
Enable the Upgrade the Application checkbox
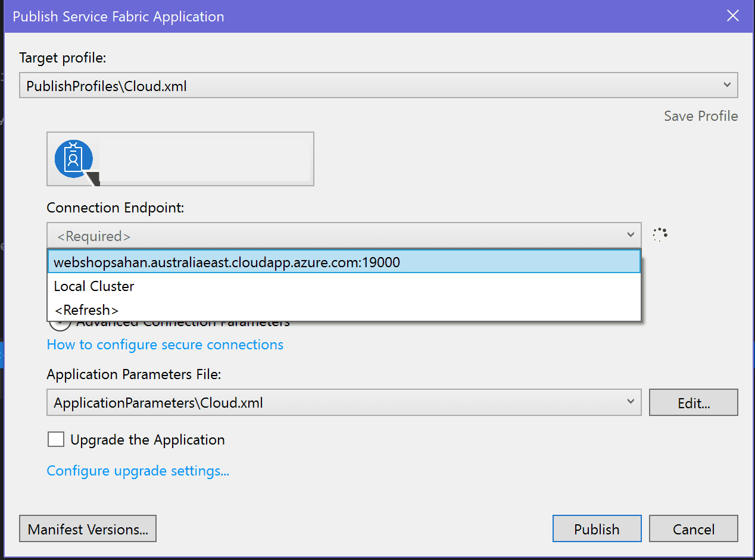point(55,439)
